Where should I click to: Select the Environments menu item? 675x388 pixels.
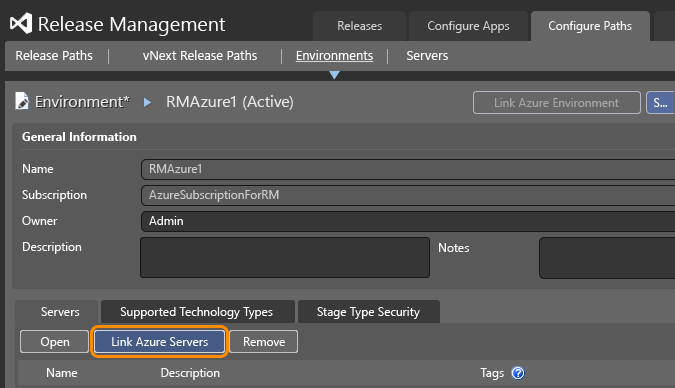pos(334,56)
